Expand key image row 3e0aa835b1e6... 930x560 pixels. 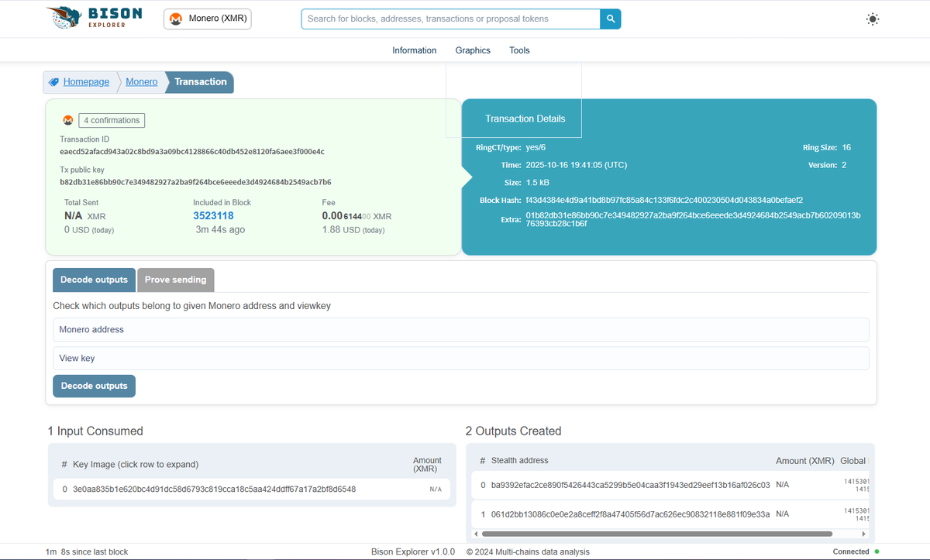pyautogui.click(x=252, y=490)
